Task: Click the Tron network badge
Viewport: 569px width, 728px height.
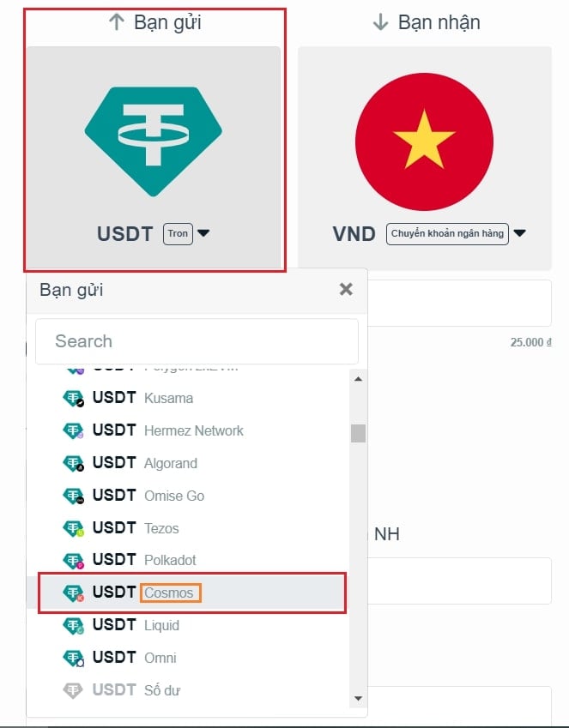Action: tap(178, 233)
